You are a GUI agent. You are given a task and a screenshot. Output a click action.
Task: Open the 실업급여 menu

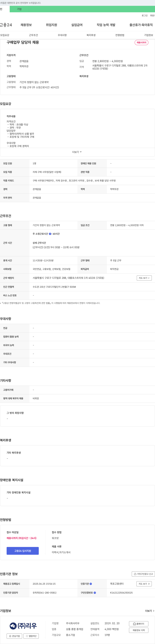pyautogui.click(x=77, y=25)
